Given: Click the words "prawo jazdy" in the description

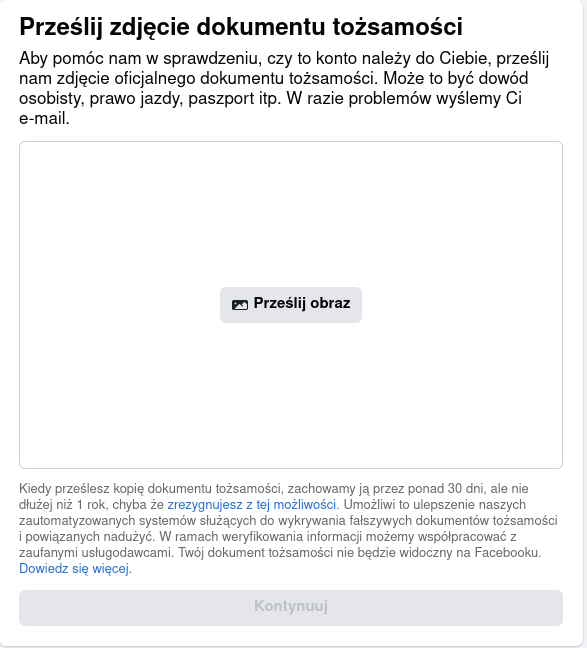Looking at the screenshot, I should point(136,99).
